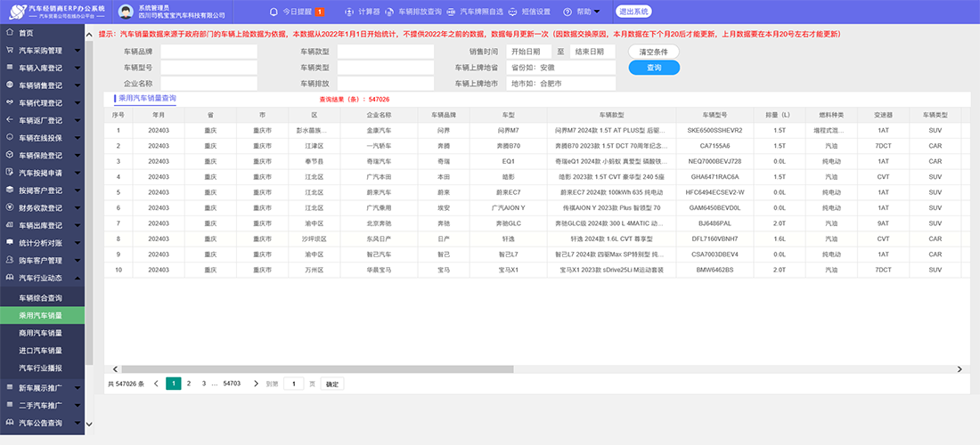The height and width of the screenshot is (445, 980).
Task: Click the 车辆上牌地省 input field
Action: pos(561,68)
